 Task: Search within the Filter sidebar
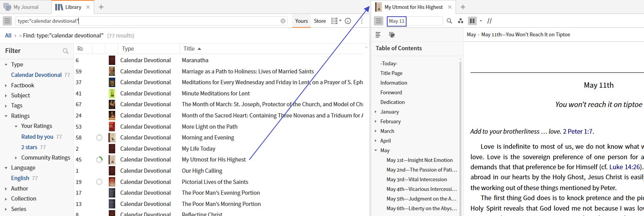(x=66, y=51)
